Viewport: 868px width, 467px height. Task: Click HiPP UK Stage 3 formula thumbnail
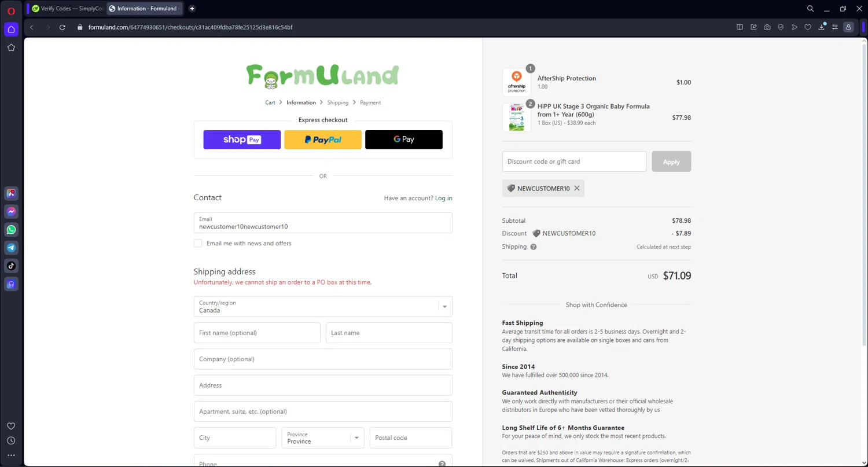coord(517,117)
